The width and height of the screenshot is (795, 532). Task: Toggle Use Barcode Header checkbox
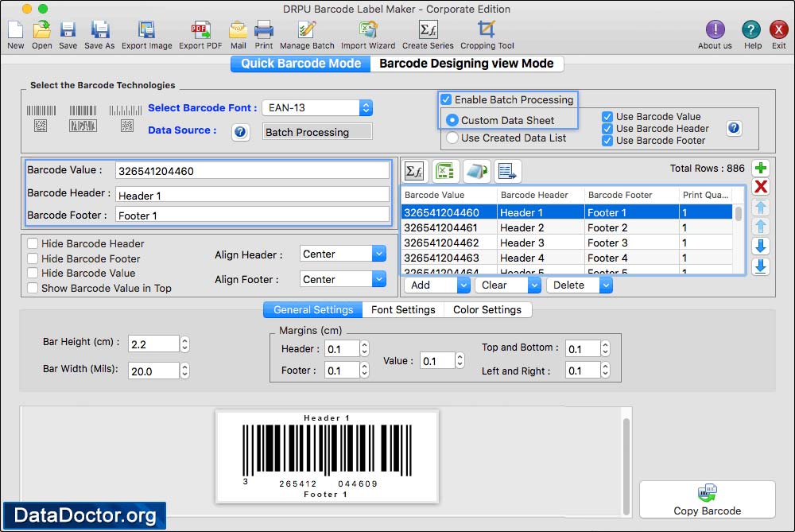(x=607, y=129)
